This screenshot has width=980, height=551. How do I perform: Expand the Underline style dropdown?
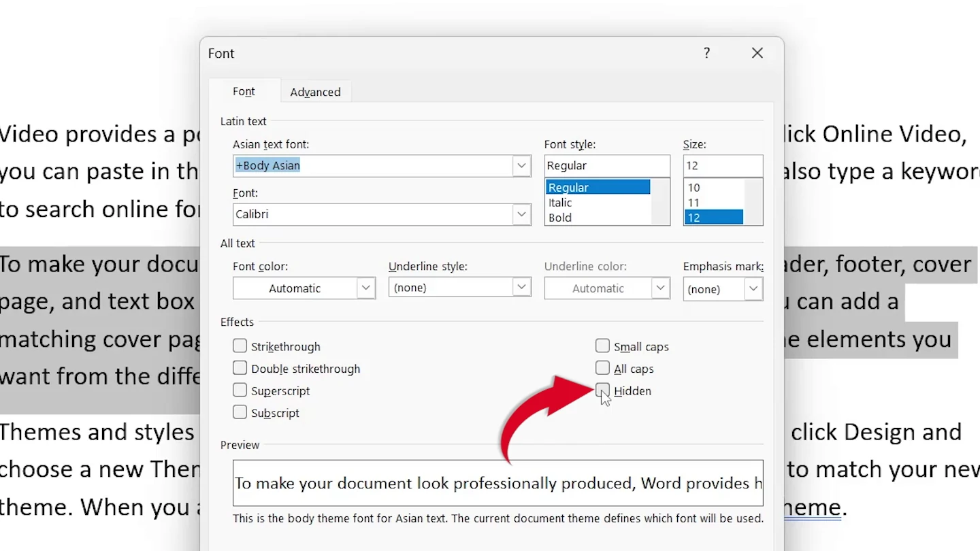(x=522, y=287)
